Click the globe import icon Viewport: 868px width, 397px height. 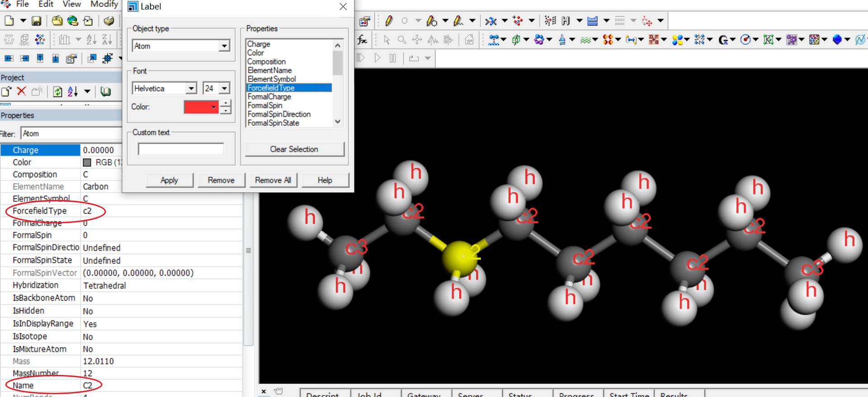[72, 21]
